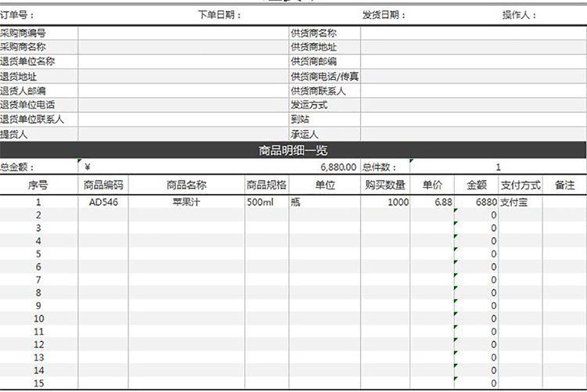This screenshot has width=587, height=392.
Task: Click the 提货人 label cell
Action: tap(39, 134)
